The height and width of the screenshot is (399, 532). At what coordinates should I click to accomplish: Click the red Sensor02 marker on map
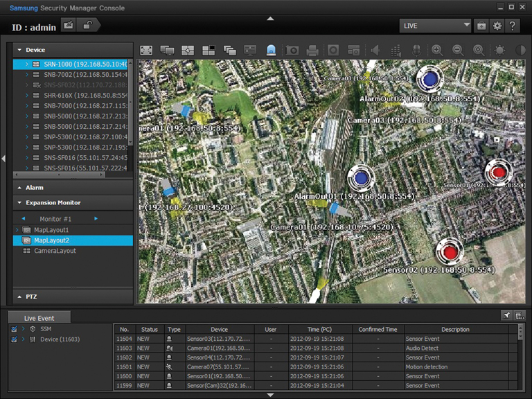[x=450, y=251]
